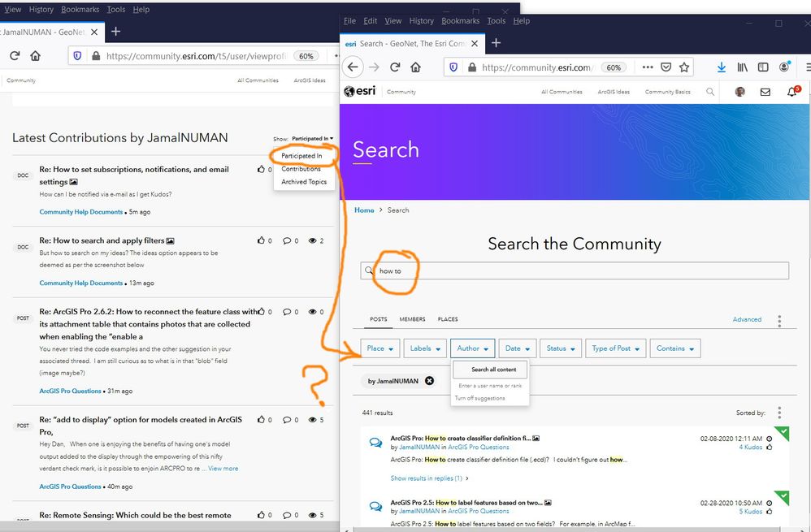Image resolution: width=811 pixels, height=532 pixels.
Task: Open Firefox account icon
Action: (785, 67)
